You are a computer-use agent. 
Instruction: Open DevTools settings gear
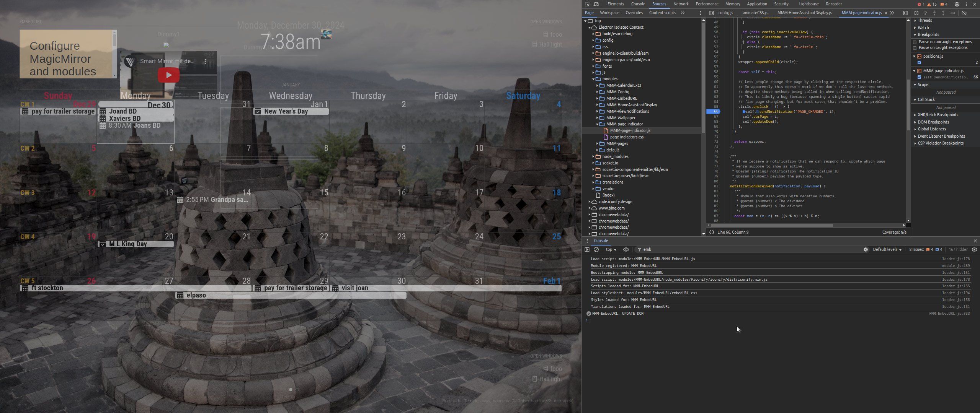[x=957, y=4]
